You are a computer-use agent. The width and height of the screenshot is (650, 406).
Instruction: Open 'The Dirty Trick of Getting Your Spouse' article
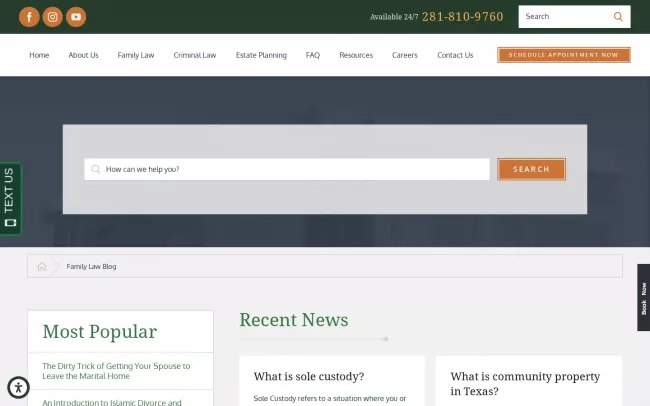click(x=116, y=371)
